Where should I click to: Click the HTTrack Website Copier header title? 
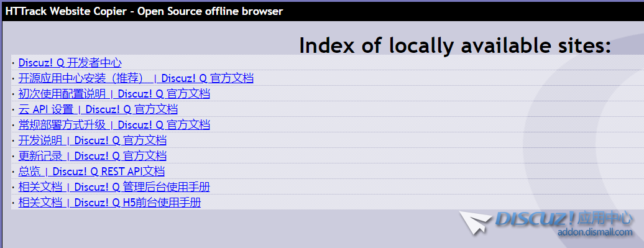[x=144, y=11]
